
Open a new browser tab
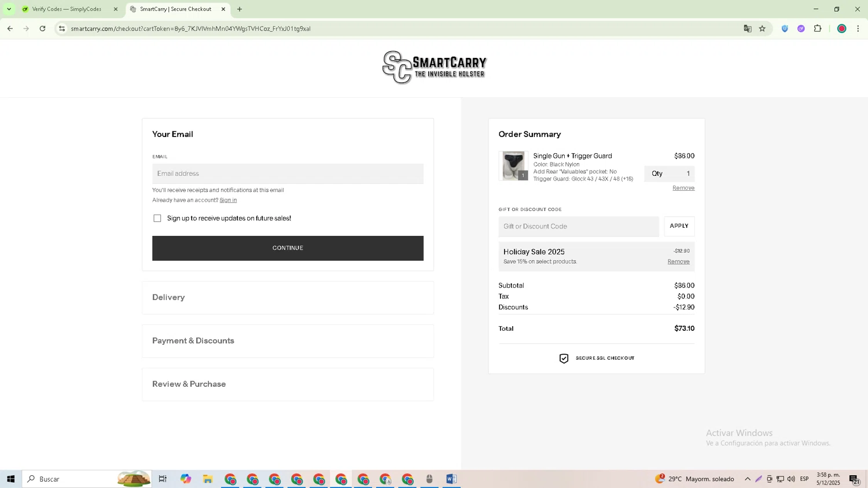240,9
